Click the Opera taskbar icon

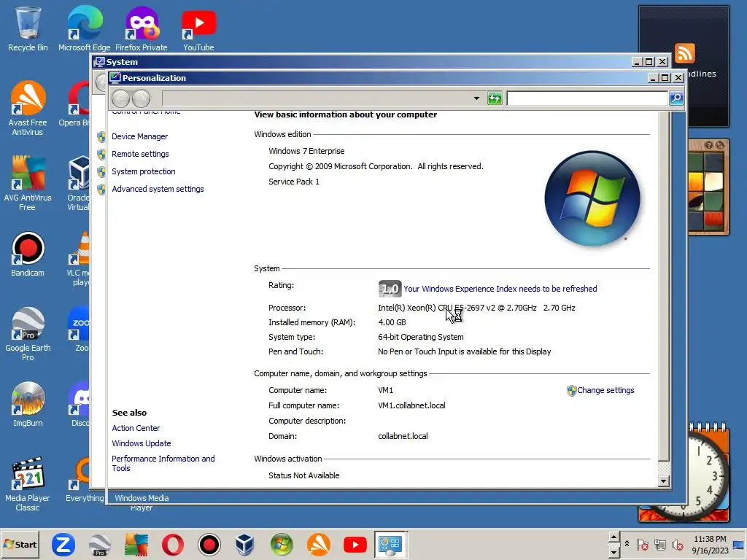[172, 545]
